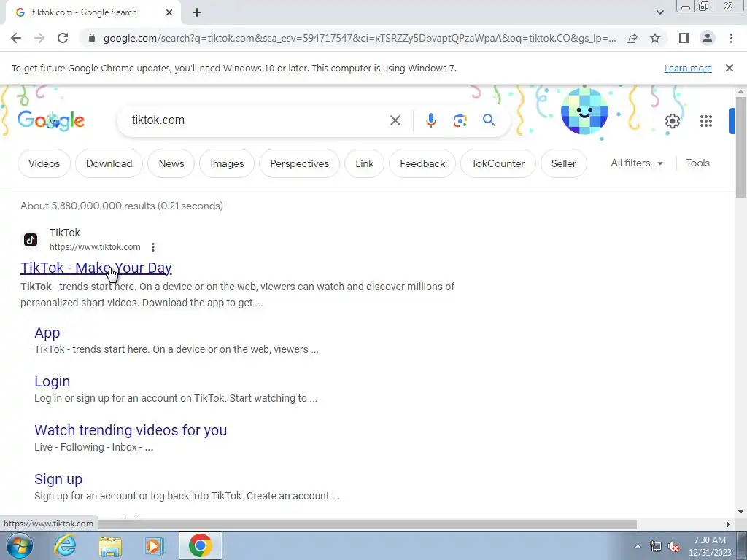747x560 pixels.
Task: Click the disco ball doodle
Action: coord(584,112)
